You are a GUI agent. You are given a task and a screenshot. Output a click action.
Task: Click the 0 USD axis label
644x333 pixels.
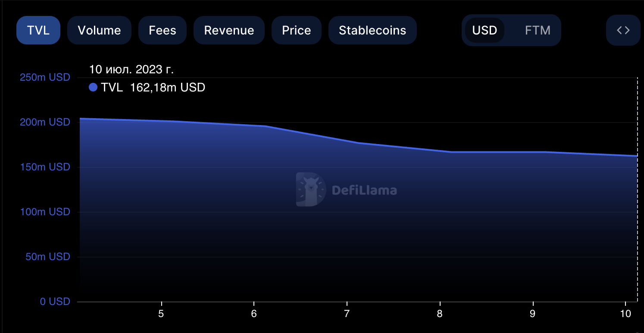point(55,302)
